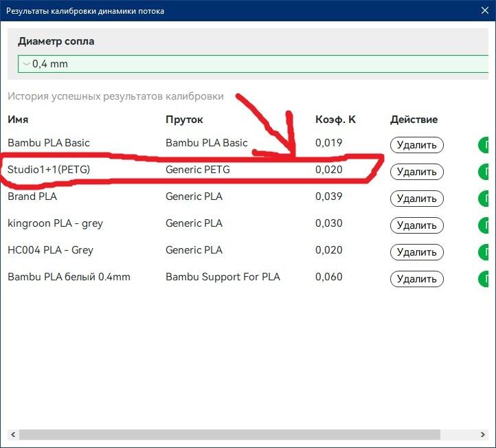Screen dimensions: 496x448
Task: Click the K value 0,030
Action: click(328, 223)
